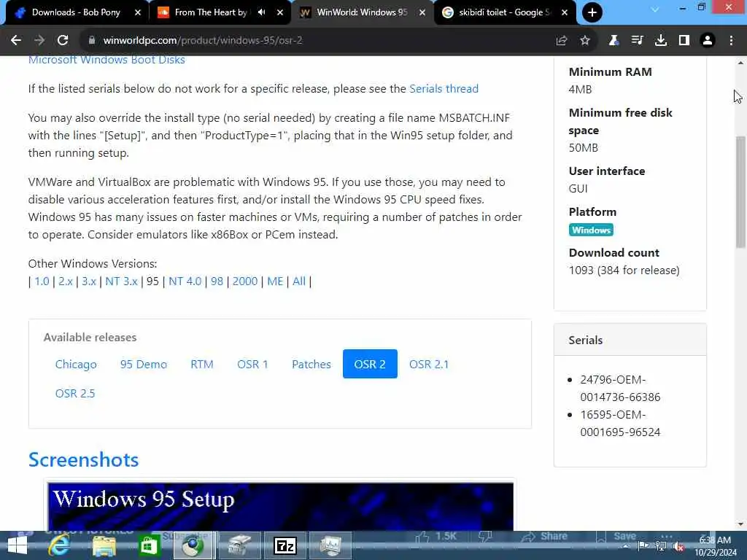Select the Patches release

pos(311,365)
